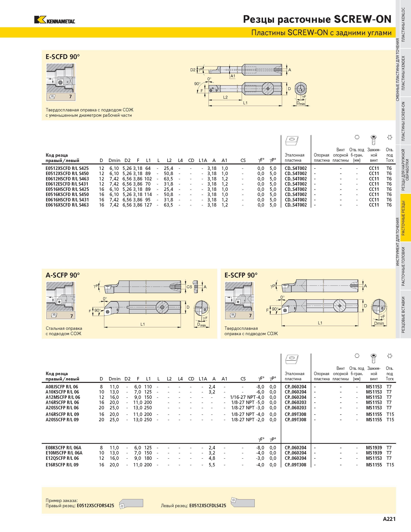
Task: Open the РЕЗЦЫ ДЛЯ НАРУЖНОЙ ОБРАБОТКИ side tab
Action: (406, 170)
